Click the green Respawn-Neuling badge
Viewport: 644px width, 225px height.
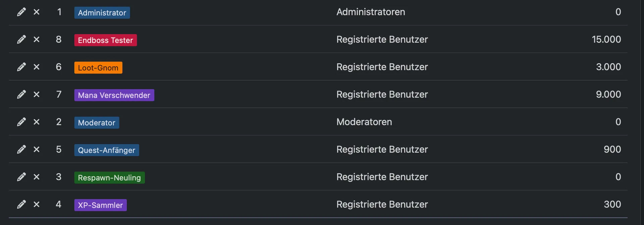pos(109,178)
